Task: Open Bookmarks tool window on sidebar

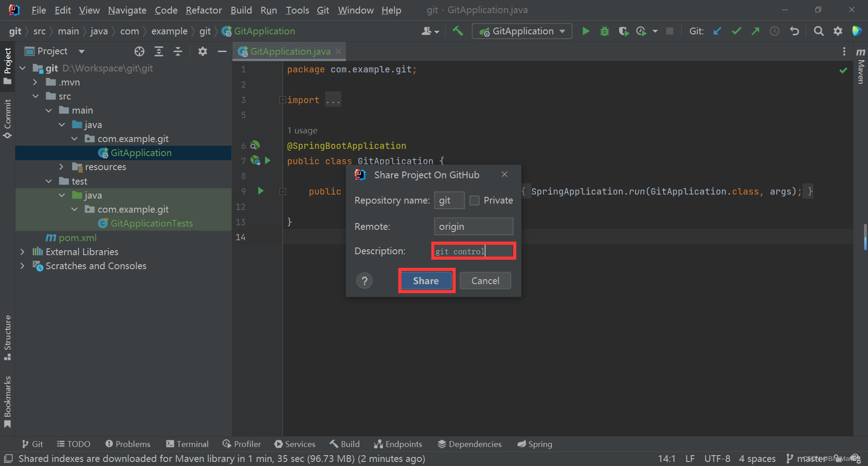Action: tap(8, 402)
